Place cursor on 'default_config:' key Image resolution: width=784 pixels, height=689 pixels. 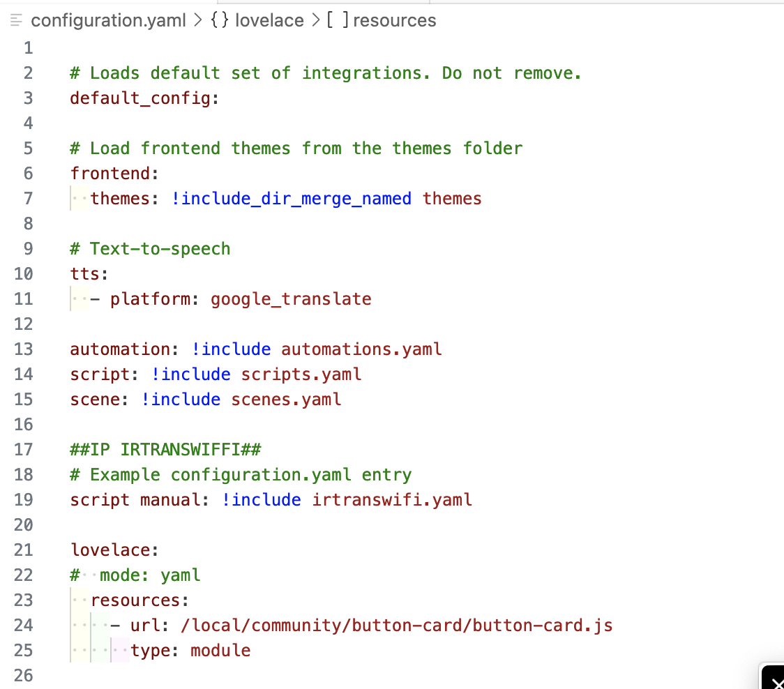(144, 98)
